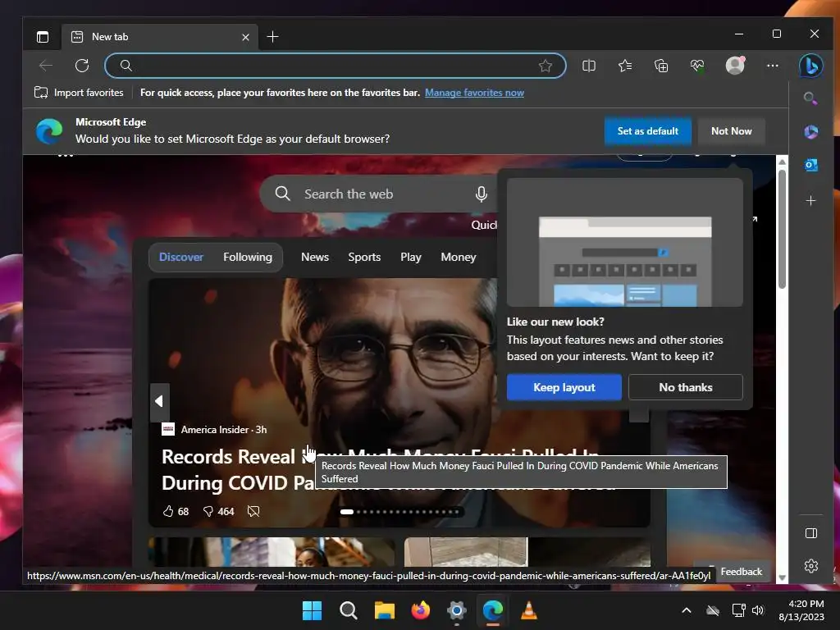
Task: Open Windows Start menu
Action: pos(312,610)
